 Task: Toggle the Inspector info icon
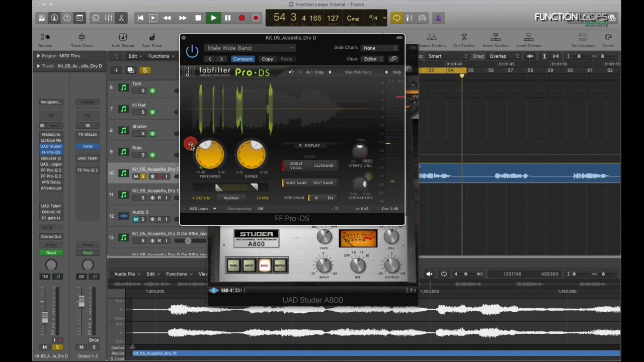click(54, 18)
